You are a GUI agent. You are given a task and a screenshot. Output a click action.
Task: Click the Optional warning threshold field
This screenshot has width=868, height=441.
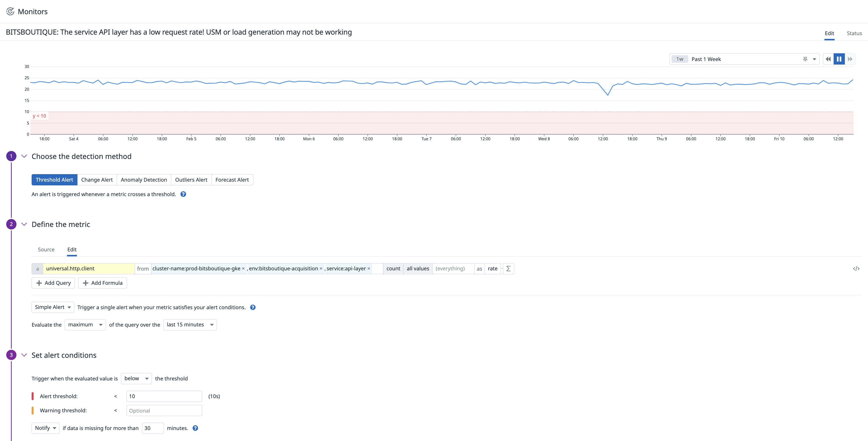(164, 410)
